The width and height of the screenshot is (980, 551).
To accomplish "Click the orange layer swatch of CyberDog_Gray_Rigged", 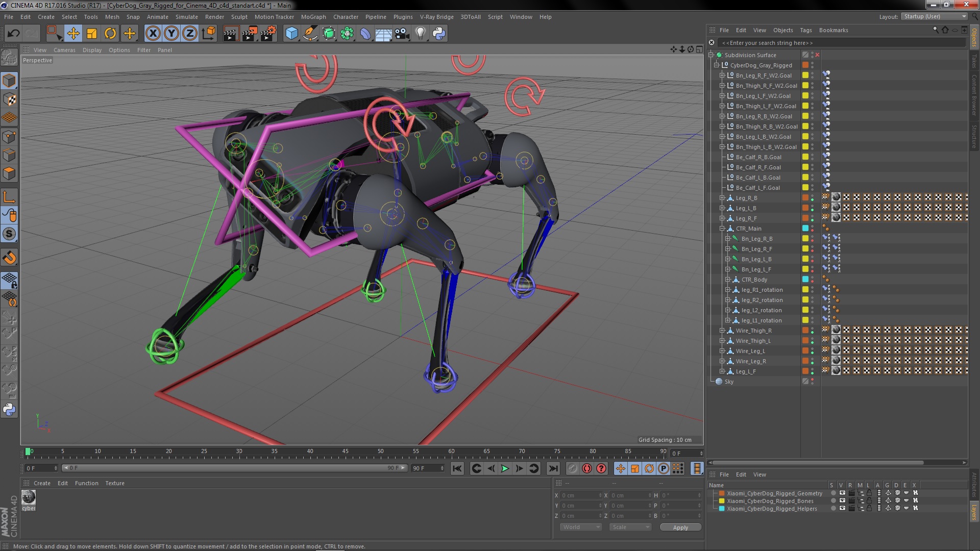I will click(x=805, y=65).
